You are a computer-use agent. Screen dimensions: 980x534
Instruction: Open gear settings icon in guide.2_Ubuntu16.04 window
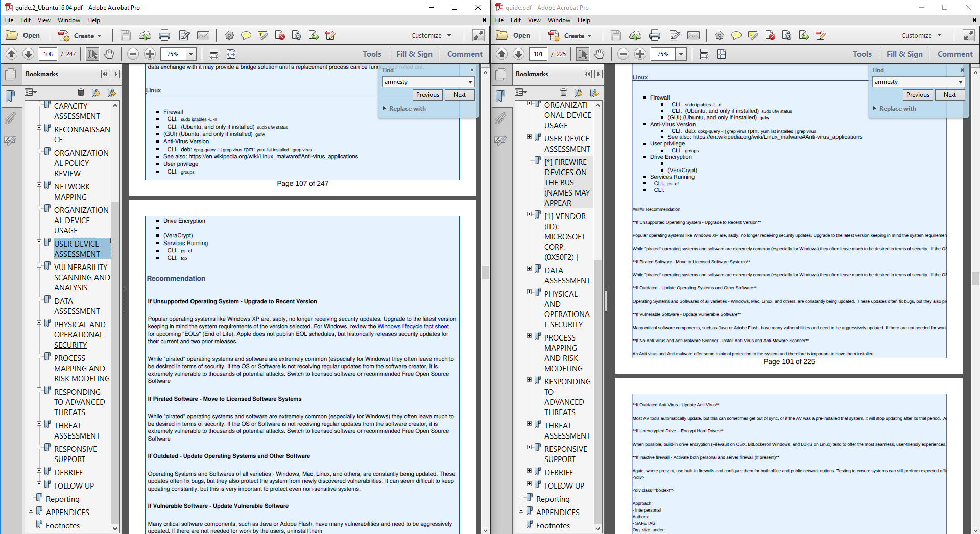click(x=229, y=35)
